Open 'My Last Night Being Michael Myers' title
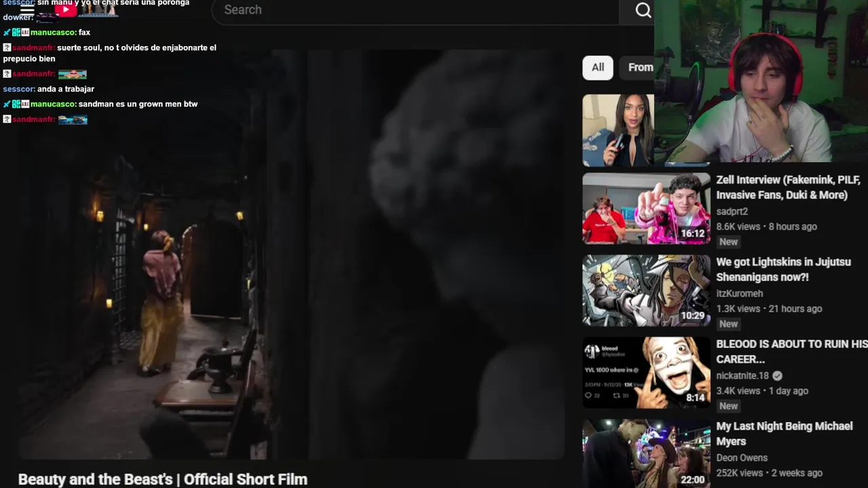This screenshot has height=488, width=868. tap(784, 433)
